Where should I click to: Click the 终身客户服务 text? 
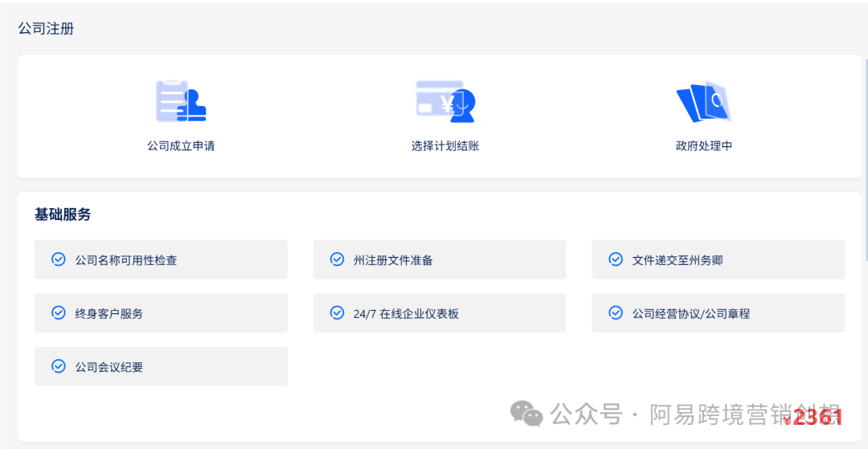coord(109,313)
